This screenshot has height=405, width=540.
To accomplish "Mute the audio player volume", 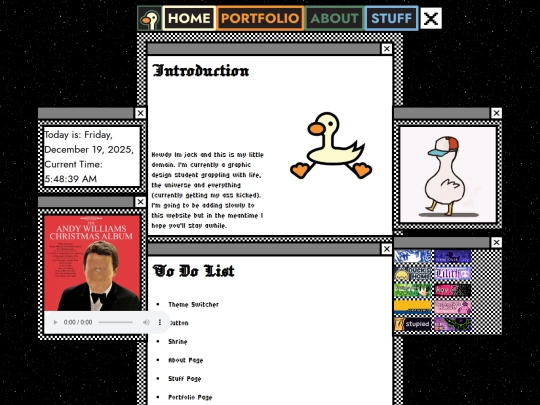I will (146, 322).
